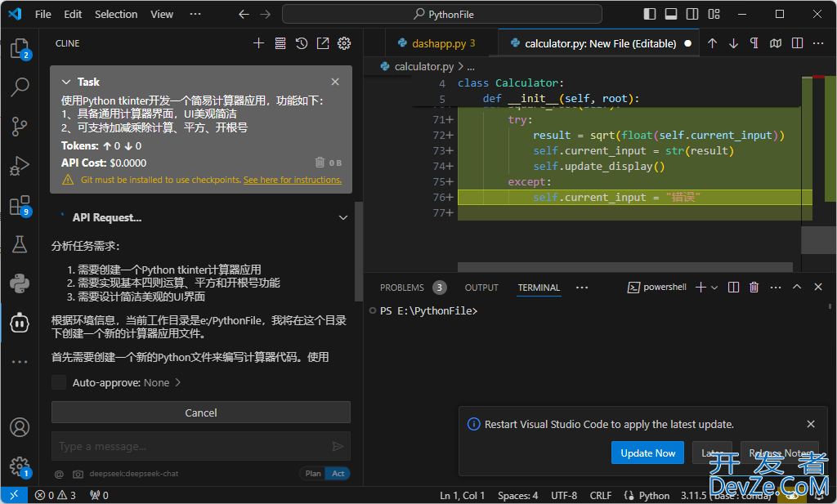Viewport: 837px width, 504px height.
Task: Click Update Now button
Action: tap(647, 453)
